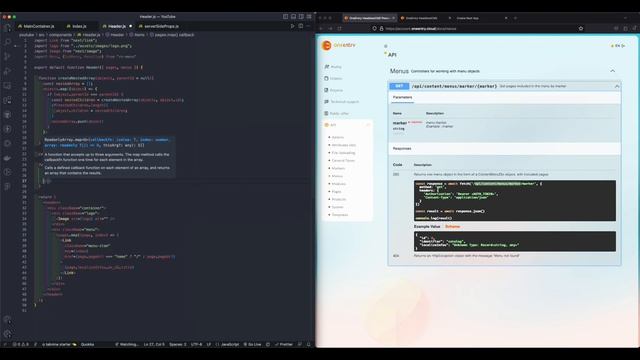Click the Run code play icon in editor
The height and width of the screenshot is (360, 640).
[292, 26]
